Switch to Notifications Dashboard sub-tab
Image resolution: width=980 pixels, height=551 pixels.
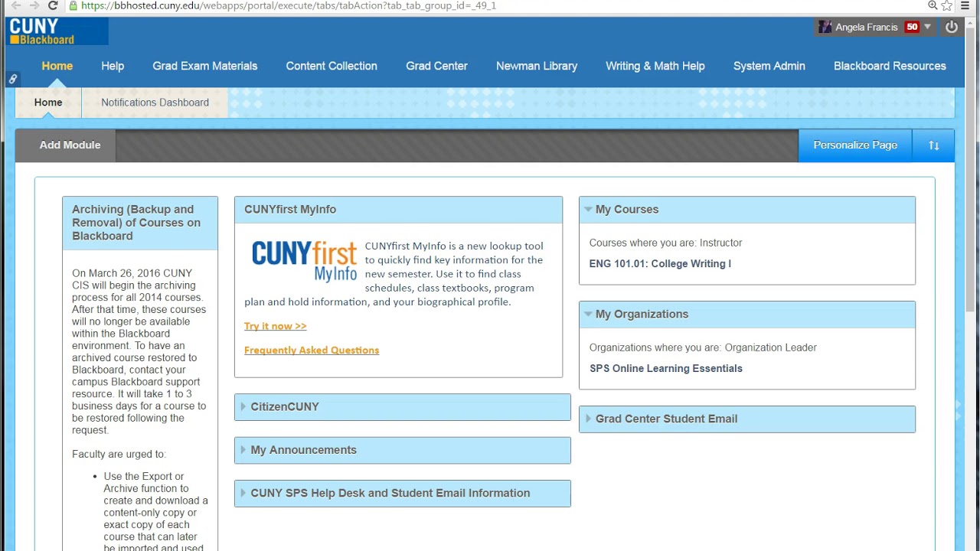(155, 103)
